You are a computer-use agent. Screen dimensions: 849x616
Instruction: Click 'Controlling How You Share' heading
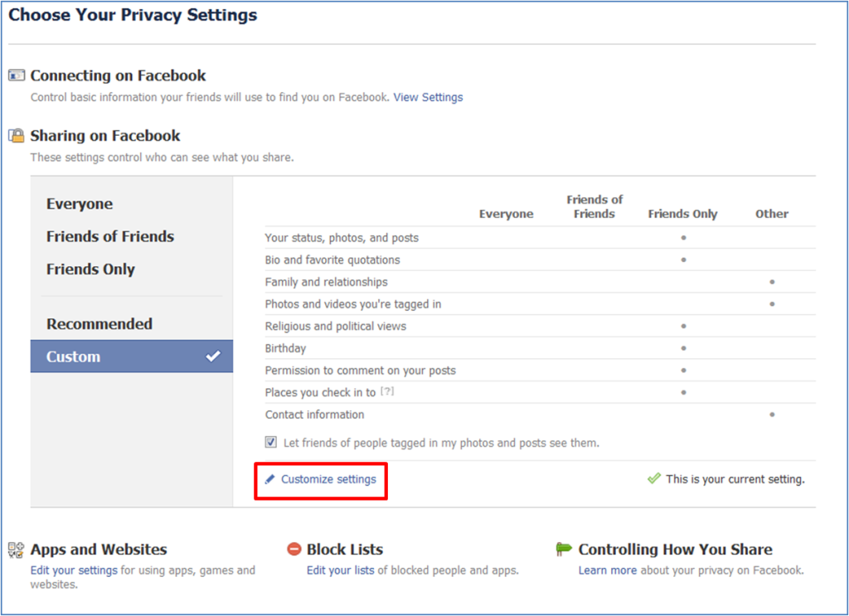(x=675, y=550)
